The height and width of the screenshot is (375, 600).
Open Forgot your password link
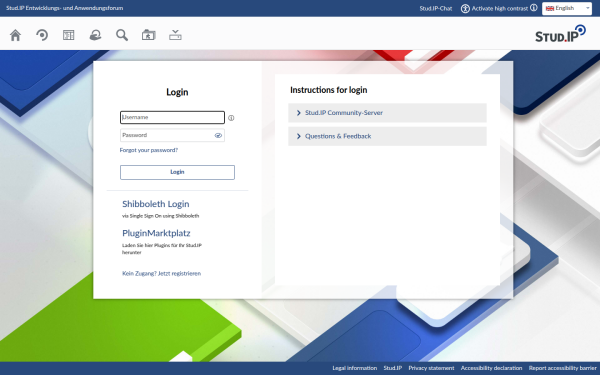pos(148,150)
